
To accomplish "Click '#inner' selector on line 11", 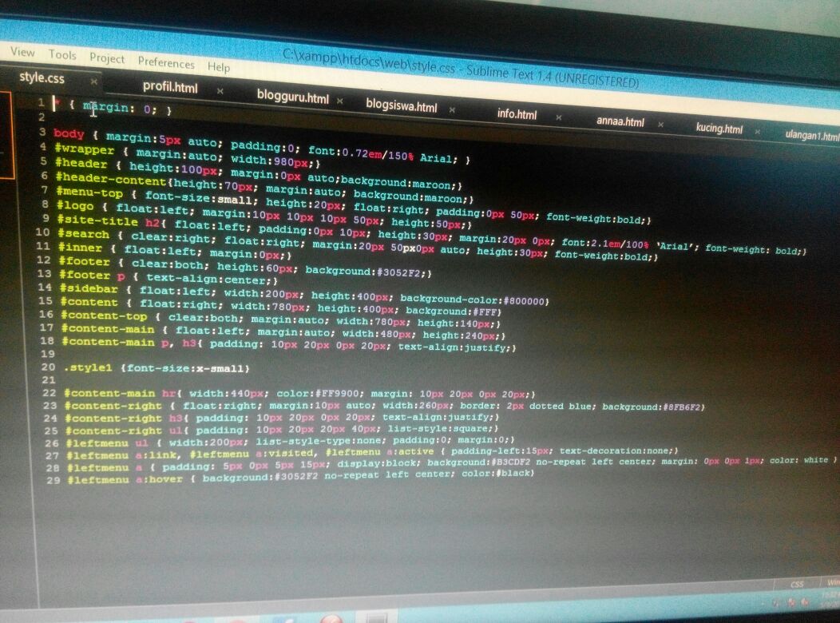I will coord(80,248).
